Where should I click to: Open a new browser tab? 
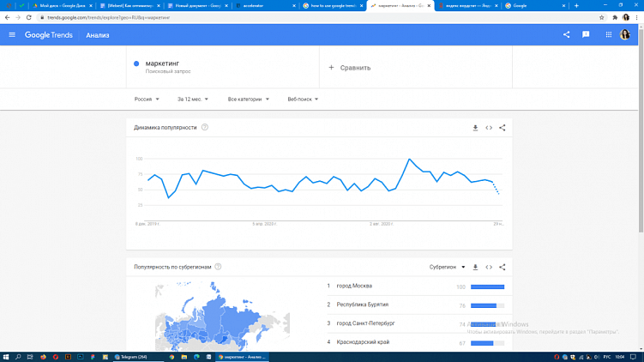576,6
